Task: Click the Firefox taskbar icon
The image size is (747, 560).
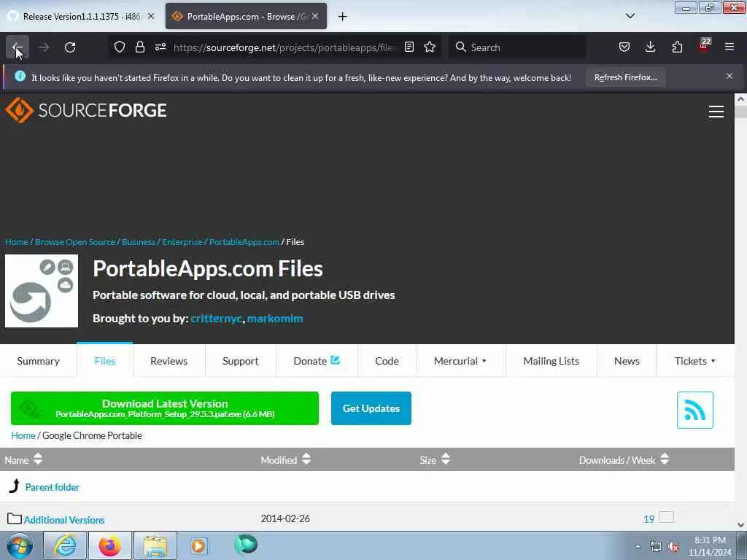Action: click(110, 545)
